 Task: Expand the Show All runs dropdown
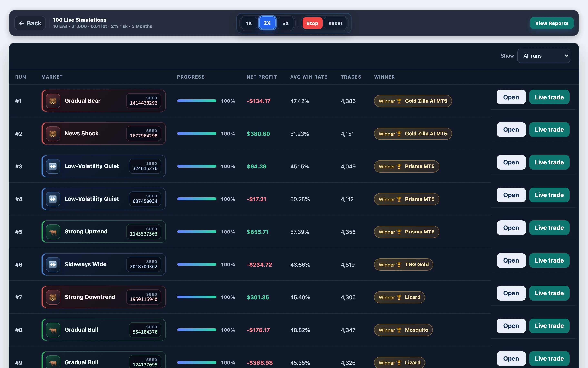click(544, 56)
